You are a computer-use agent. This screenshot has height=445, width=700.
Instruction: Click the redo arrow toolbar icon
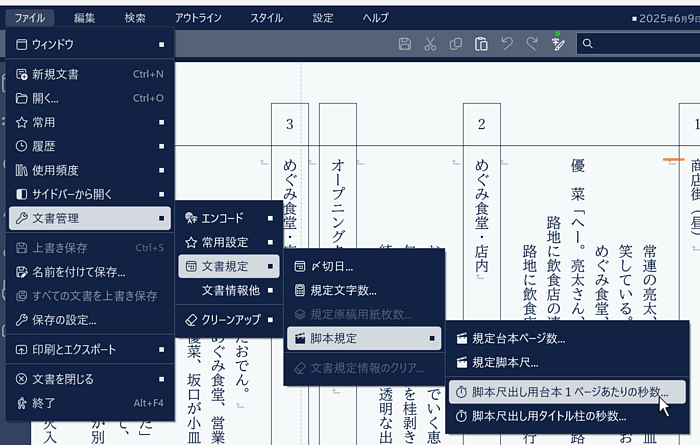[x=532, y=44]
